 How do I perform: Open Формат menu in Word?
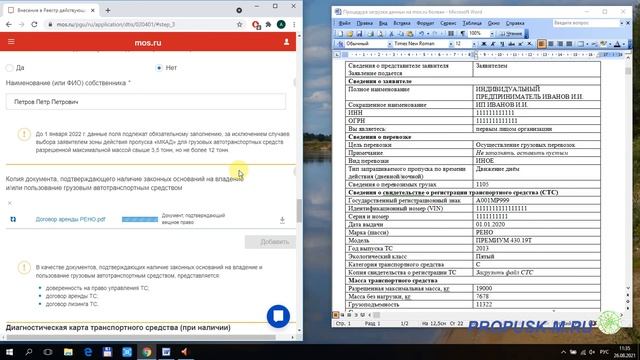pos(425,23)
